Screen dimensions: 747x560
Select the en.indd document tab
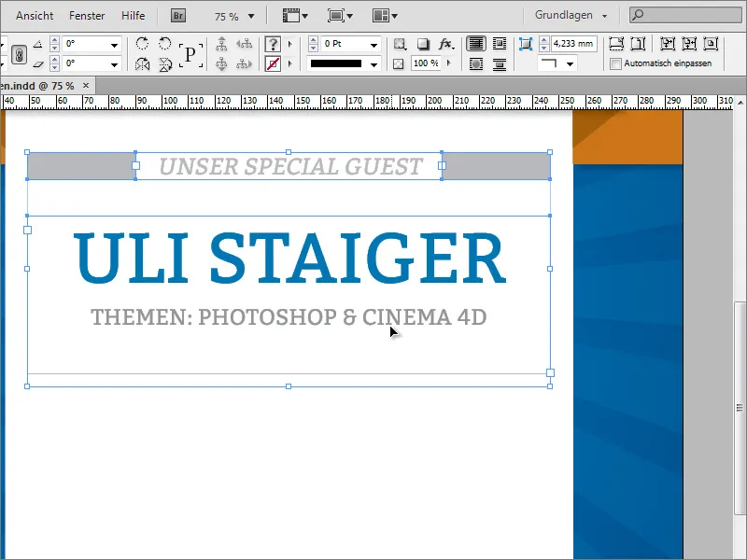click(x=37, y=84)
